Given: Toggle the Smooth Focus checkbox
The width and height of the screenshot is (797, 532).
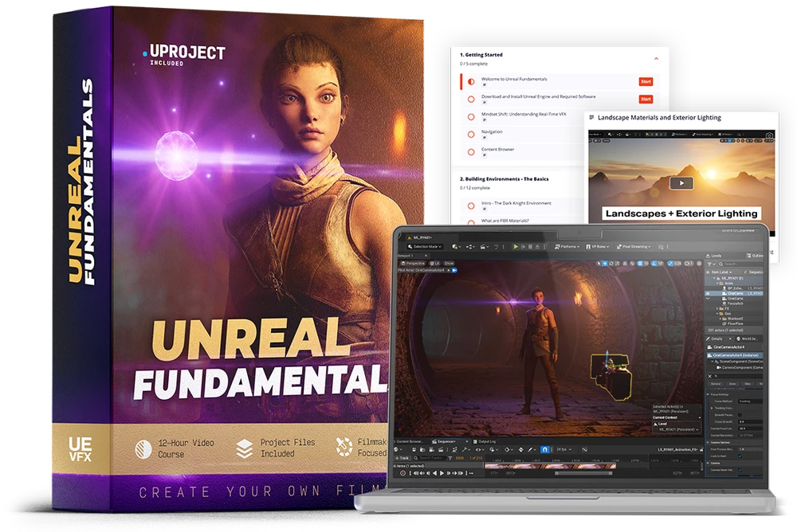Looking at the screenshot, I should tap(740, 415).
